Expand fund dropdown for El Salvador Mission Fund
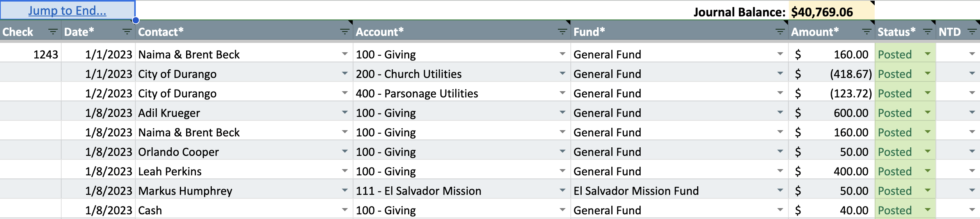The image size is (980, 219). click(x=780, y=191)
